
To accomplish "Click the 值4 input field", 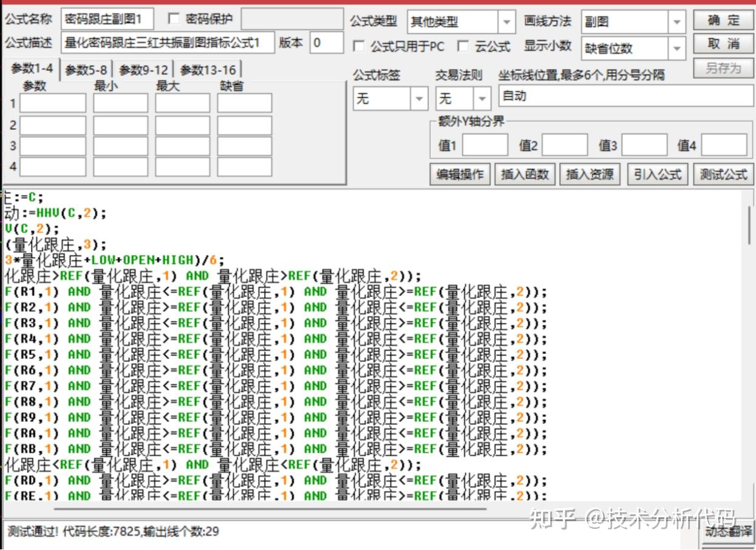I will pyautogui.click(x=724, y=145).
